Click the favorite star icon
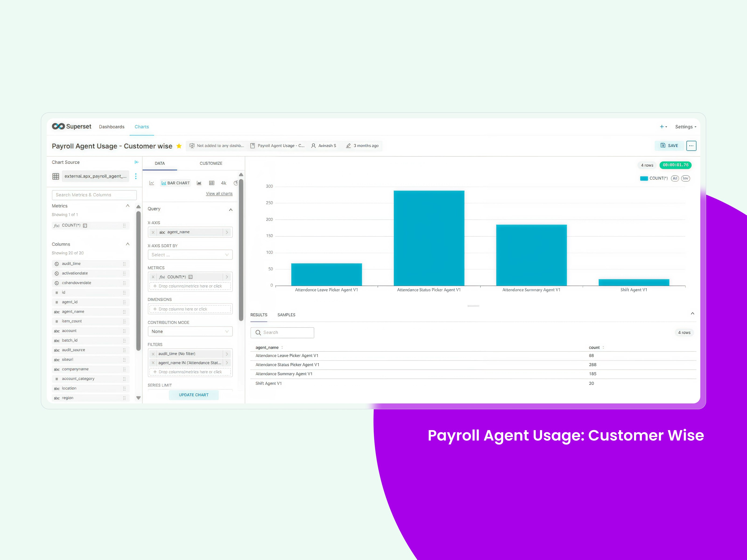This screenshot has height=560, width=747. (179, 146)
